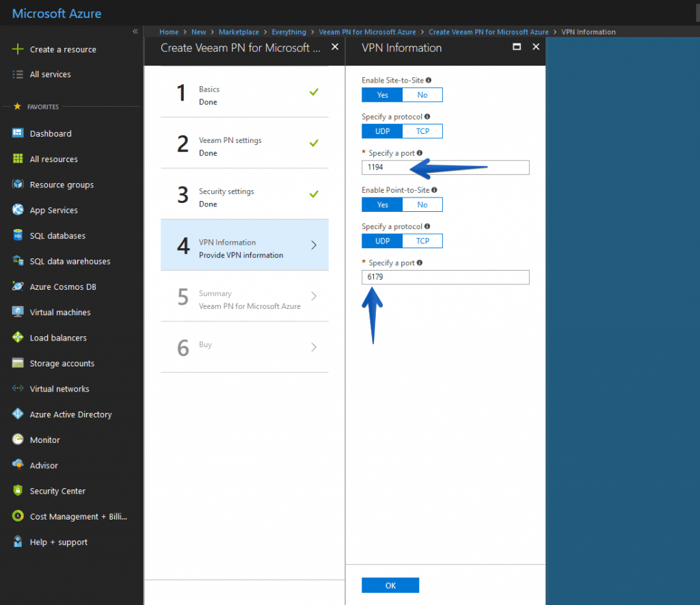Click the Security Center shield icon
The width and height of the screenshot is (700, 605).
pos(18,491)
